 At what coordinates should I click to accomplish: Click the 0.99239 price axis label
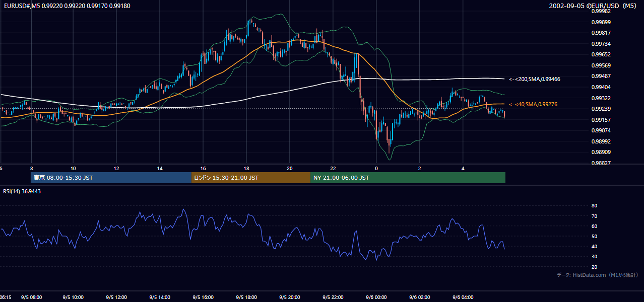pos(601,109)
